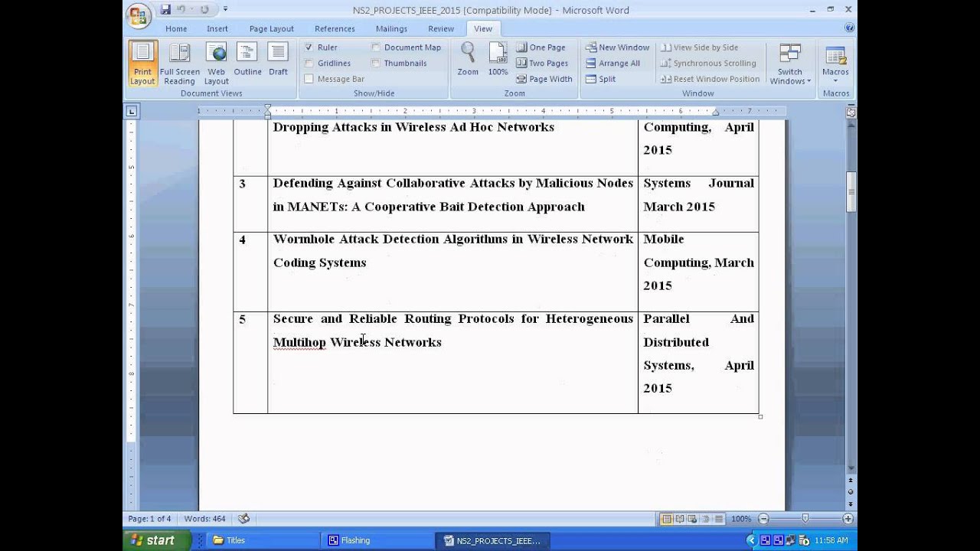Select Full Screen Reading in status bar shortcuts

[680, 519]
